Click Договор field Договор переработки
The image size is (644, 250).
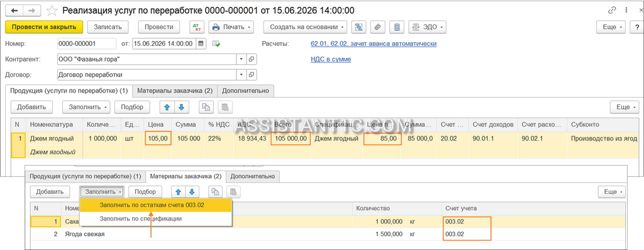(x=147, y=75)
